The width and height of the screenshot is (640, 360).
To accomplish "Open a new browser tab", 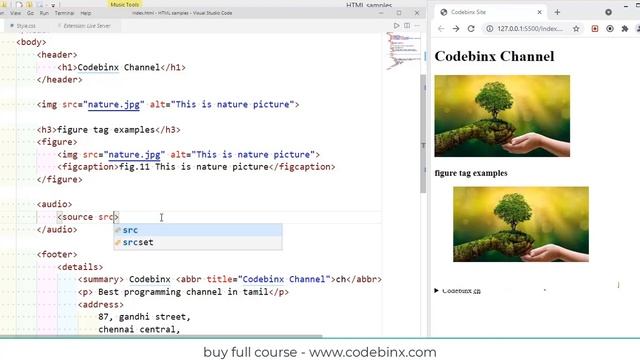I will point(557,12).
